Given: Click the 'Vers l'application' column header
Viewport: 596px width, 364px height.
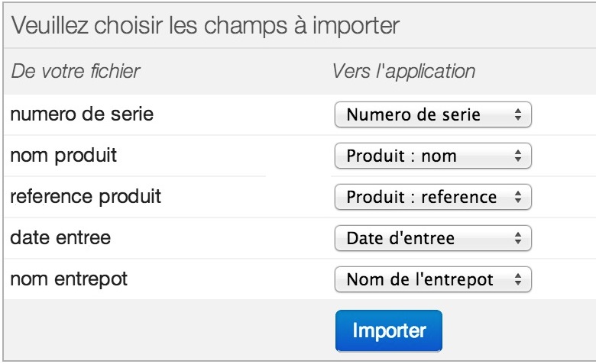Looking at the screenshot, I should tap(403, 72).
